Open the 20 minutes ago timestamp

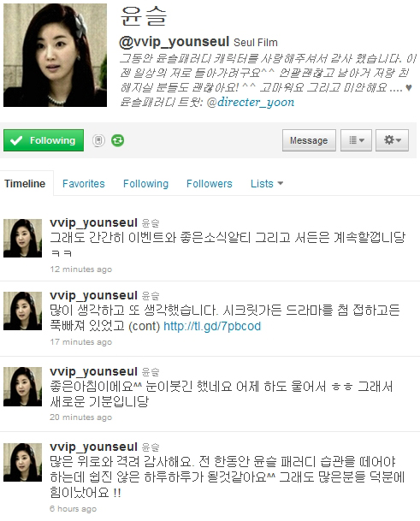(80, 417)
